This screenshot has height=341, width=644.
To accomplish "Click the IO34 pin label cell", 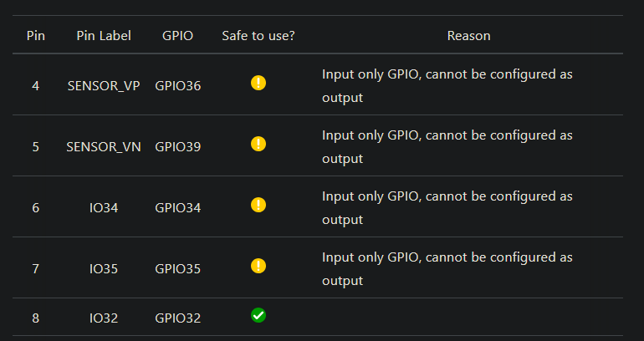I will [x=104, y=207].
